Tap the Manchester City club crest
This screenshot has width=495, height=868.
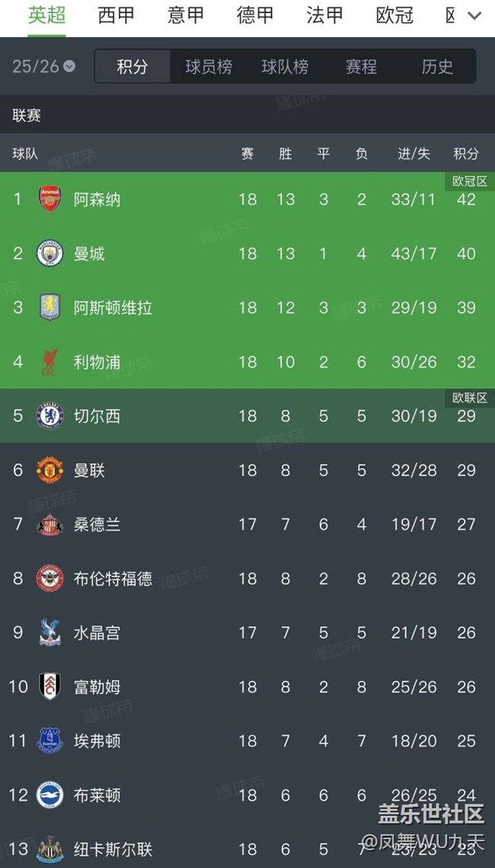[x=50, y=254]
